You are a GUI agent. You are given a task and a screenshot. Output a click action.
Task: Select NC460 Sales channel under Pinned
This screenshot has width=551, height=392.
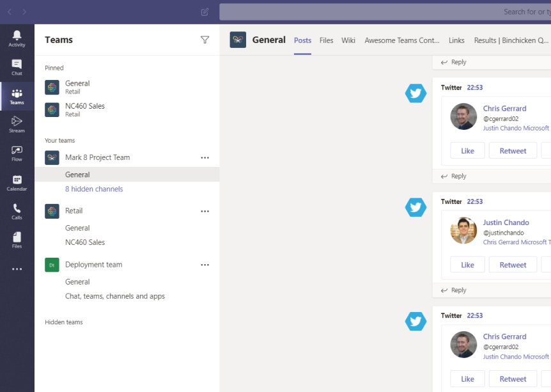(84, 106)
